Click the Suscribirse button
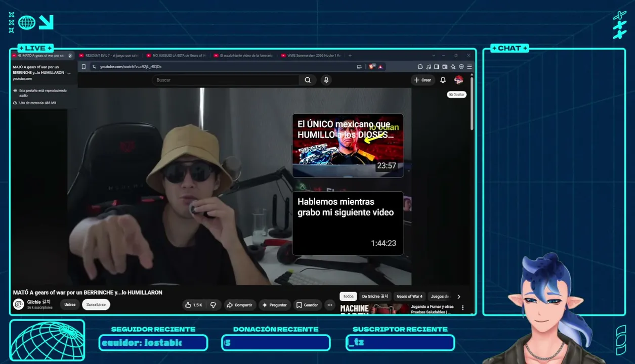This screenshot has height=364, width=635. click(96, 305)
